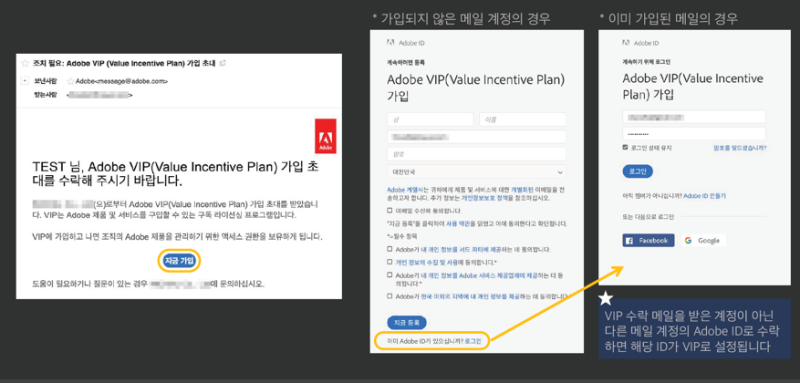
Task: Focus the 암호 password field in registration
Action: tap(477, 154)
